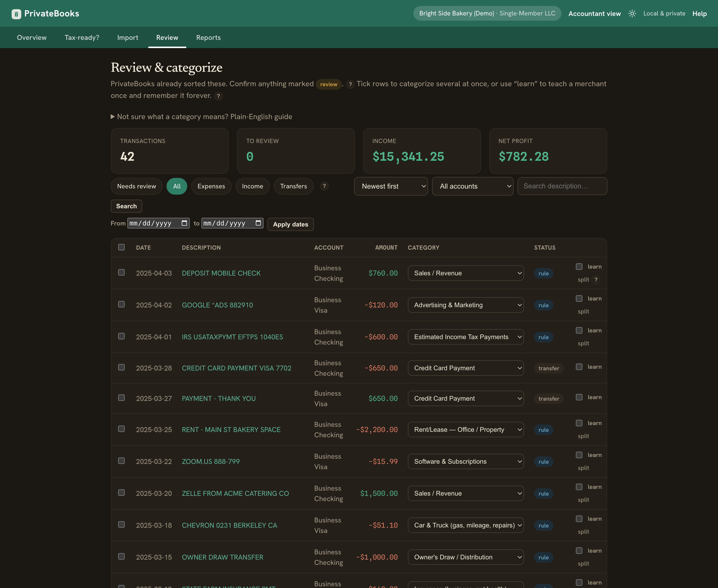Open help tooltip after 'remember it forever'
The height and width of the screenshot is (588, 718).
pos(219,96)
